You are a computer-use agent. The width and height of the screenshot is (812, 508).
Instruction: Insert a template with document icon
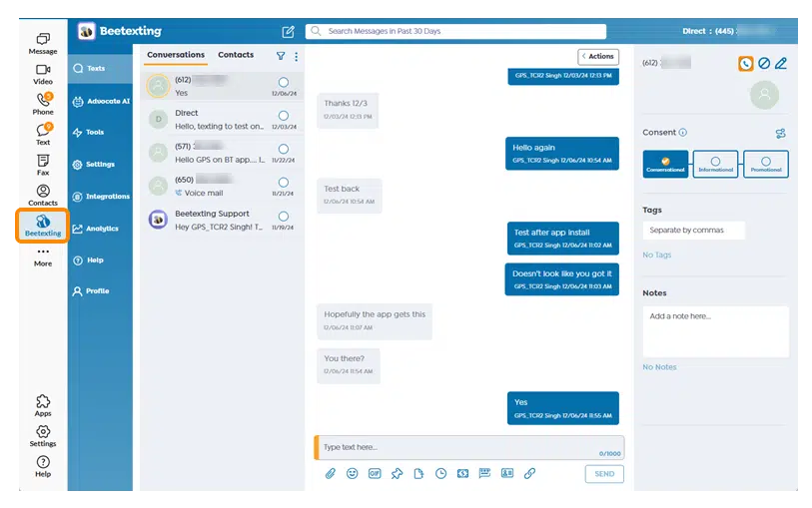coord(418,473)
